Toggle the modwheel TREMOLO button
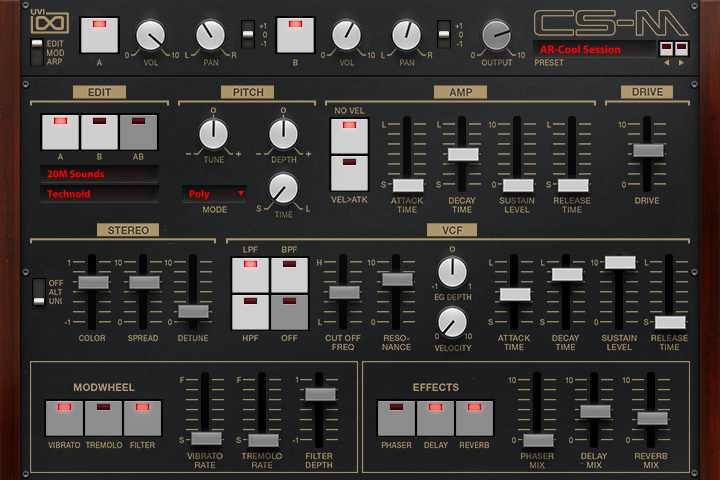Screen dimensions: 720x480 pos(103,418)
